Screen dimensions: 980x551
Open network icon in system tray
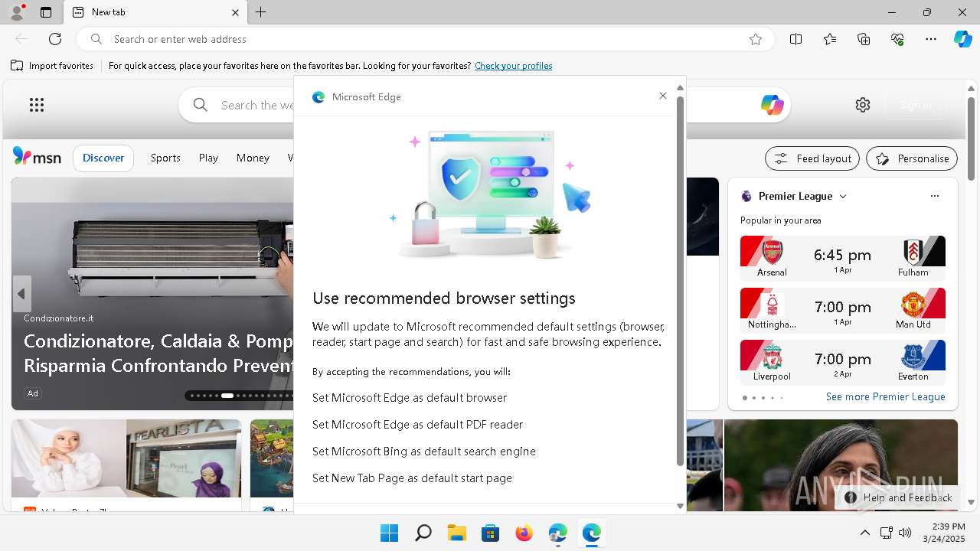pyautogui.click(x=886, y=533)
